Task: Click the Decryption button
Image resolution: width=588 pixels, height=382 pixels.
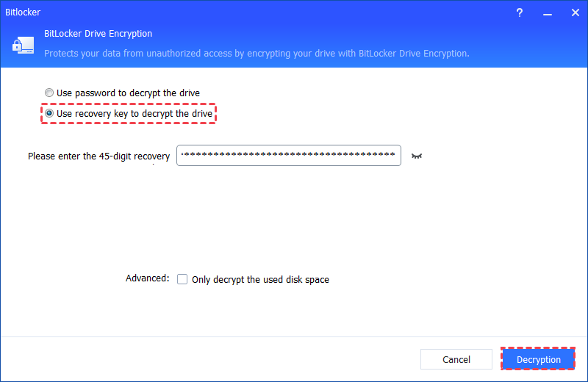Action: point(538,359)
